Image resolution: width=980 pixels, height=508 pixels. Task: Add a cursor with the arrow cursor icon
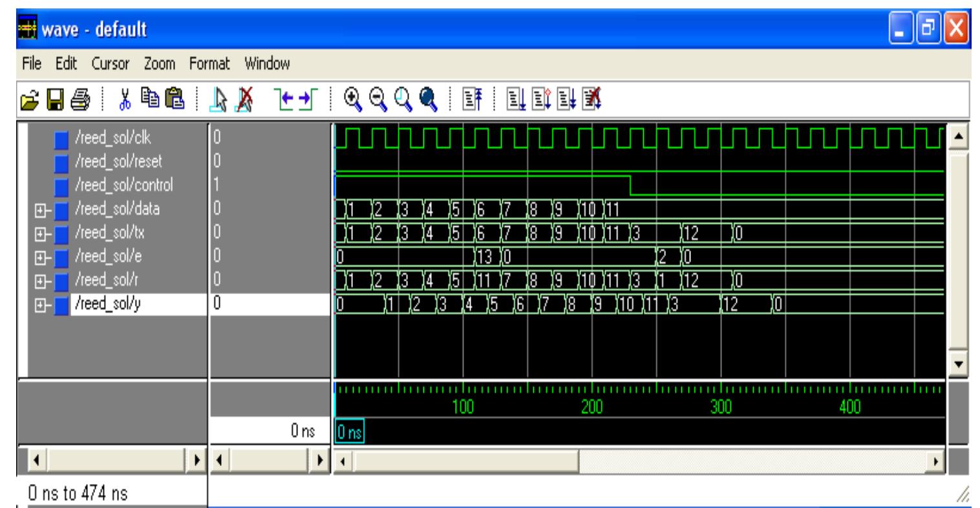point(220,101)
